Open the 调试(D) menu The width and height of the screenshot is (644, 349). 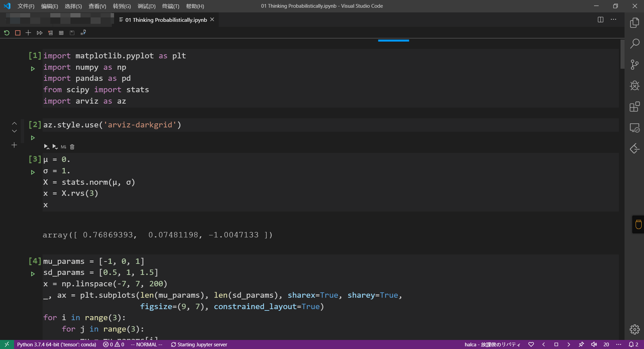coord(147,6)
